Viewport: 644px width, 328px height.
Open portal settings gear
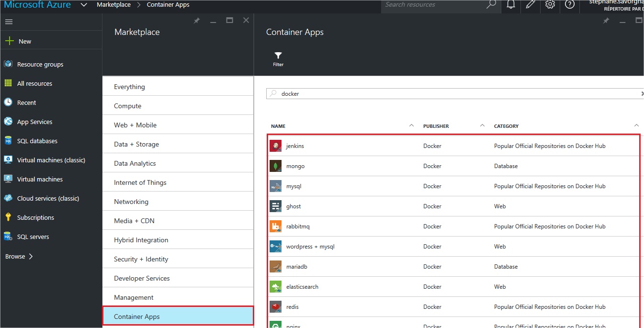click(550, 5)
